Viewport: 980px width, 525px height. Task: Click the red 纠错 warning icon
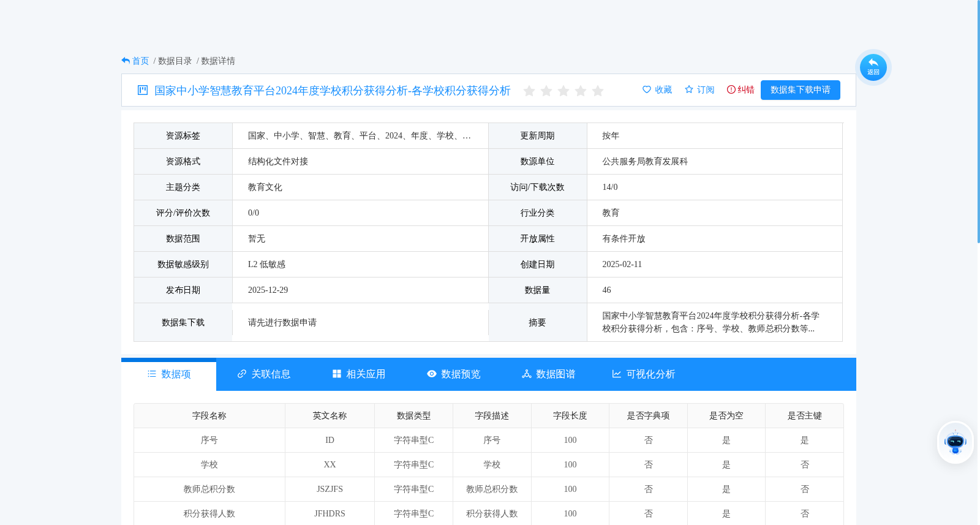tap(731, 89)
